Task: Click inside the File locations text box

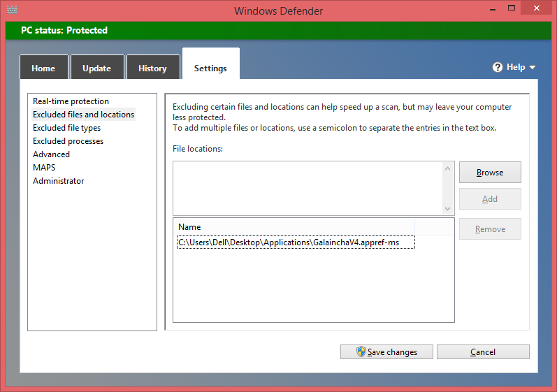Action: coord(308,188)
